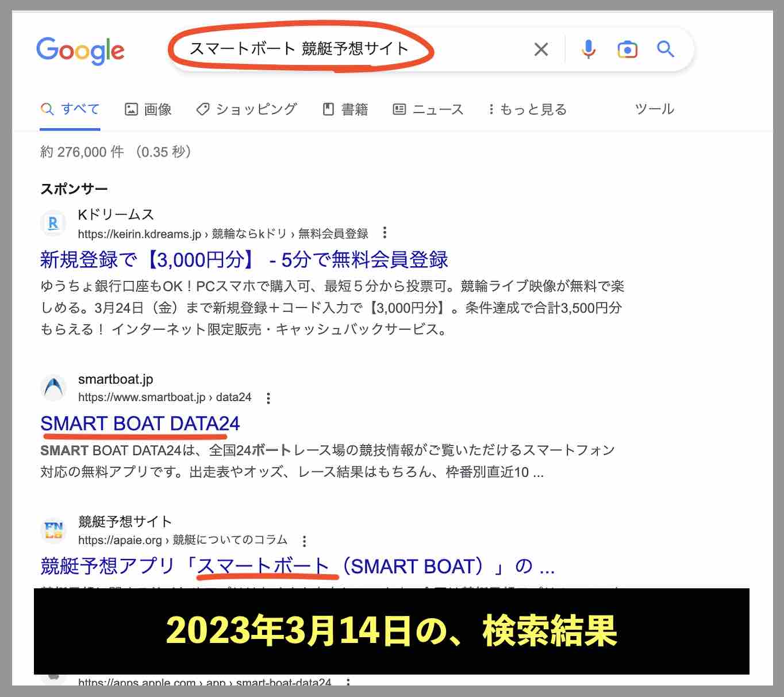Screen dimensions: 784x697
Task: Open Google Lens camera search icon
Action: (627, 49)
